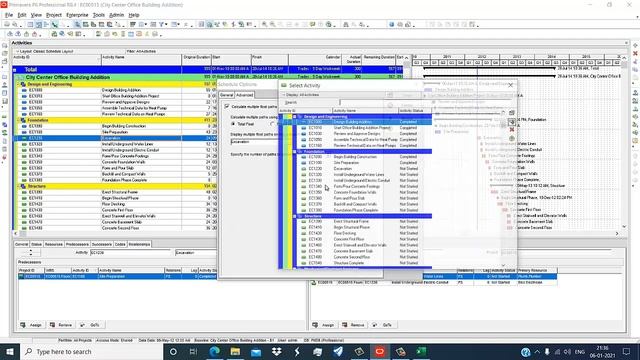640x360 pixels.
Task: Collapse the Foundation band in the Activities table
Action: [x=18, y=120]
